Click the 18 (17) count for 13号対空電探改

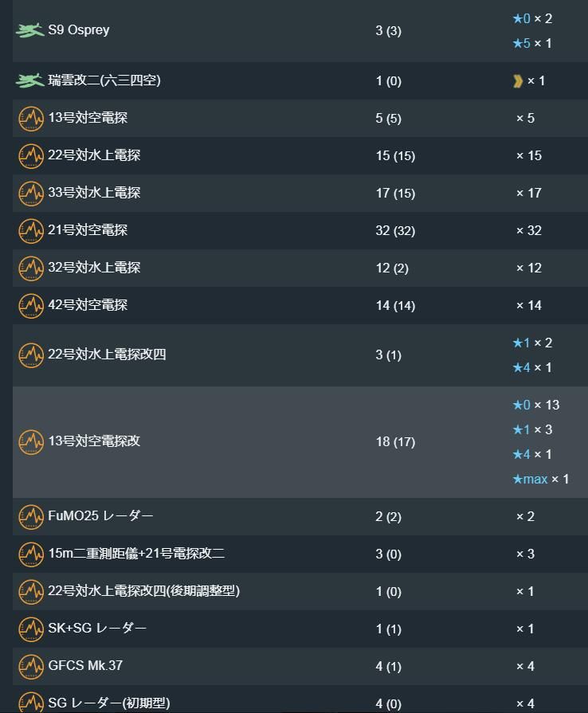pyautogui.click(x=395, y=442)
